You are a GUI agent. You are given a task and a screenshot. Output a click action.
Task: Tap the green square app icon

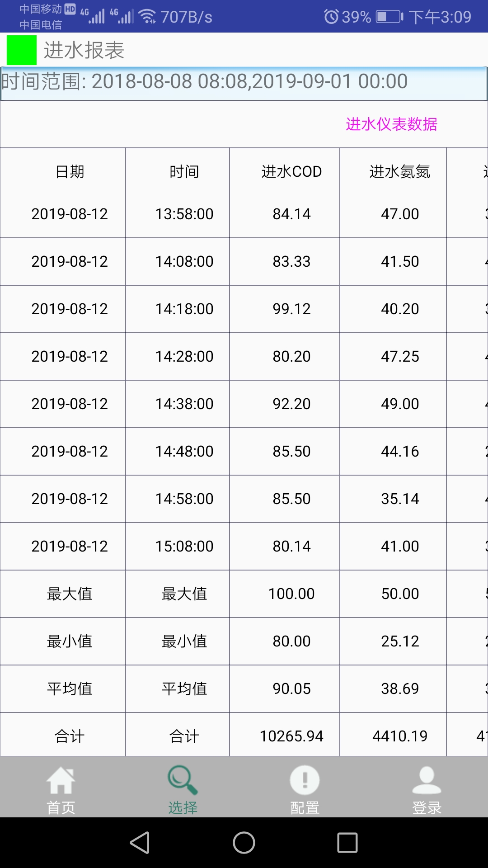(x=22, y=50)
